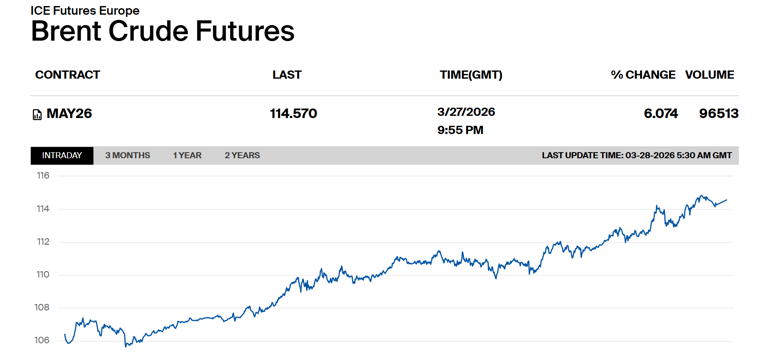Select the INTRADAY tab
The height and width of the screenshot is (361, 770).
point(62,156)
